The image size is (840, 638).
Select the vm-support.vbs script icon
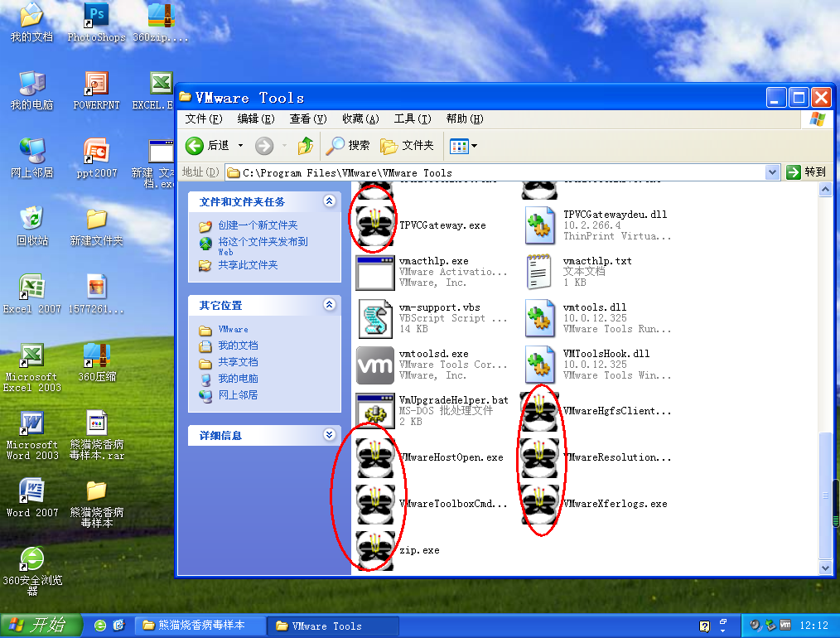pyautogui.click(x=374, y=318)
